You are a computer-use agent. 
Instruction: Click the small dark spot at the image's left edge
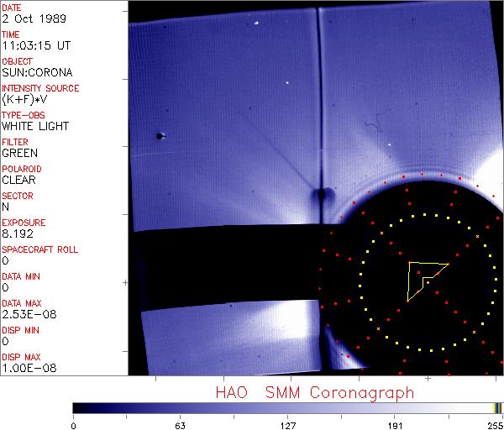pos(160,135)
